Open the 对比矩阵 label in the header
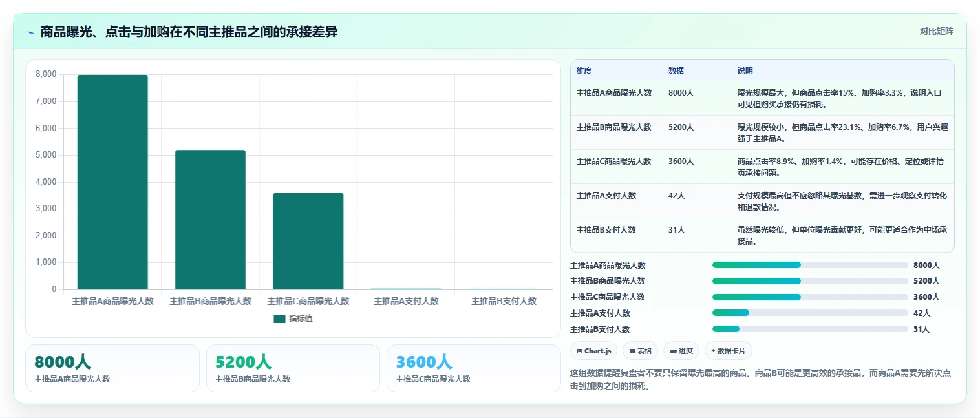The width and height of the screenshot is (980, 418). [x=936, y=31]
